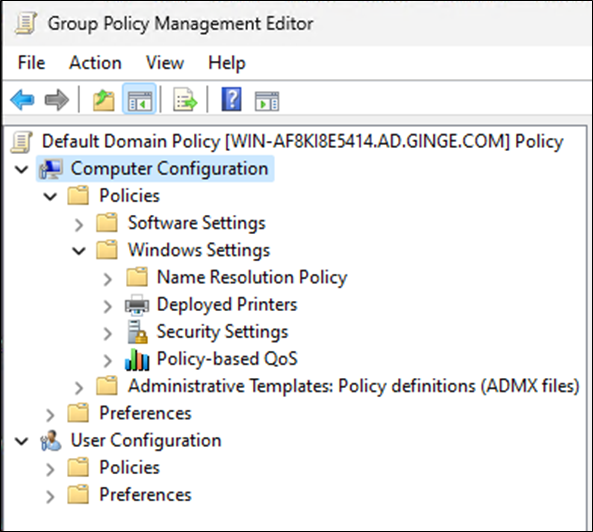The height and width of the screenshot is (532, 593).
Task: Collapse the Computer Configuration node
Action: tap(21, 169)
